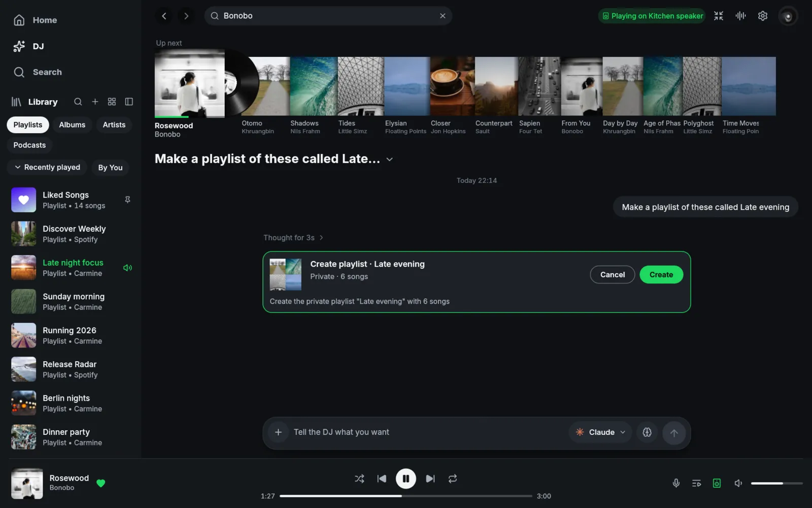Open the connect-to-device speaker icon
The image size is (812, 508).
[x=717, y=483]
